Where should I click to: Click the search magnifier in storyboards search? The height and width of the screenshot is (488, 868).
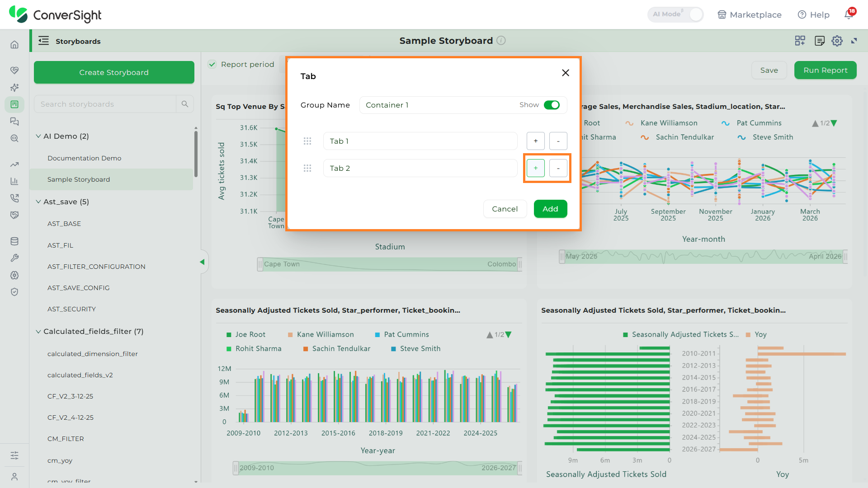pyautogui.click(x=184, y=104)
